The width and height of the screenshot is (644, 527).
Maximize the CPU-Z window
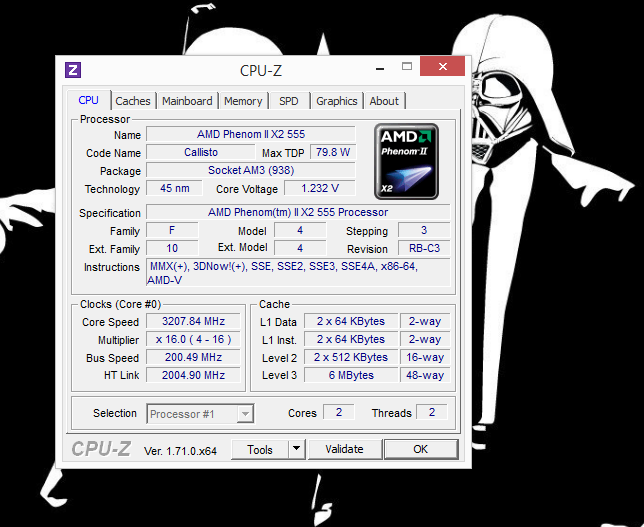click(407, 67)
